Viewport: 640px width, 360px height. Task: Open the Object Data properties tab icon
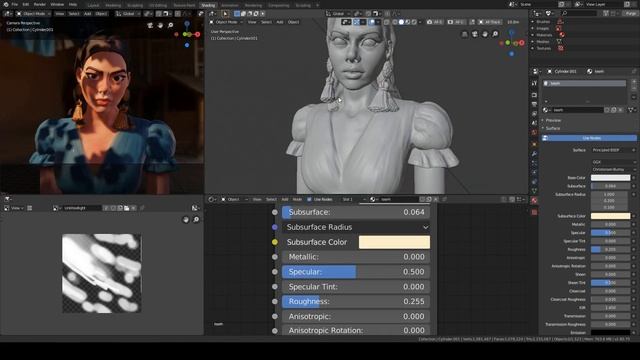(534, 191)
